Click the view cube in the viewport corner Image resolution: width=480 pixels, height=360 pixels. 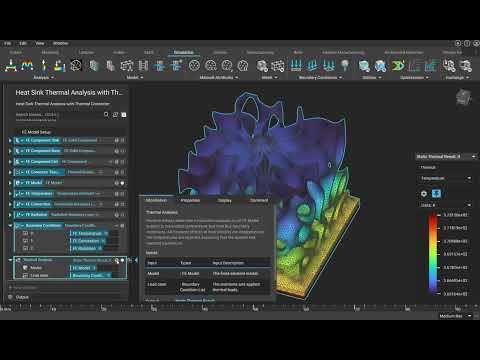[x=463, y=97]
